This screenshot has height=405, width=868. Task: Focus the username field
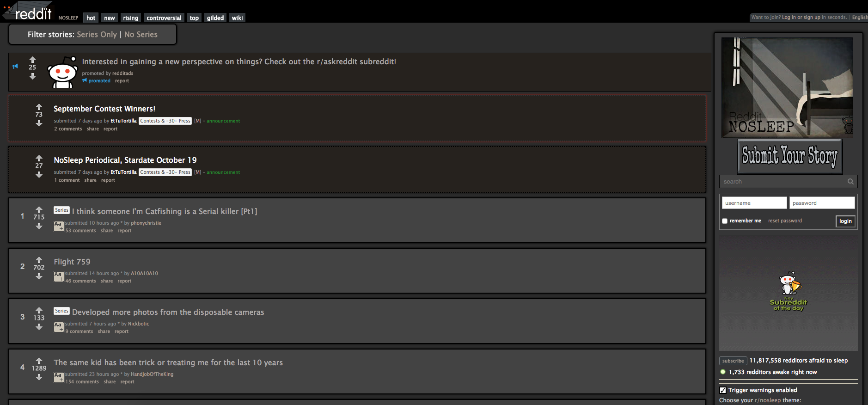coord(754,203)
